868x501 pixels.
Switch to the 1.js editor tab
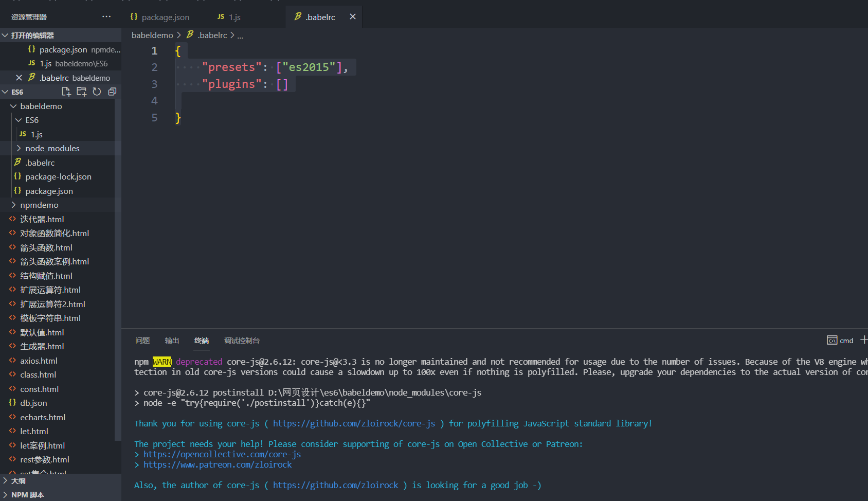coord(247,17)
